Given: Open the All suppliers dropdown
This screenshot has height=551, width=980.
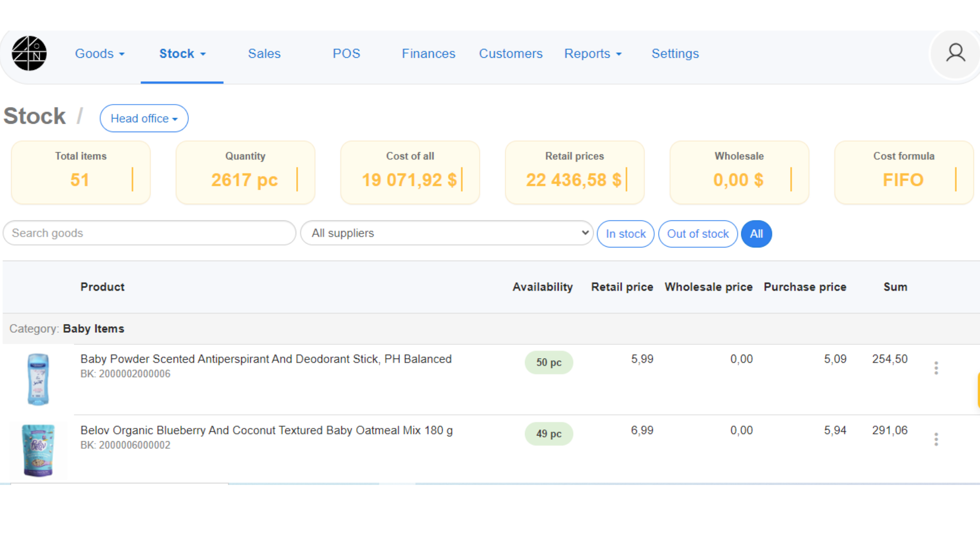Looking at the screenshot, I should tap(446, 233).
